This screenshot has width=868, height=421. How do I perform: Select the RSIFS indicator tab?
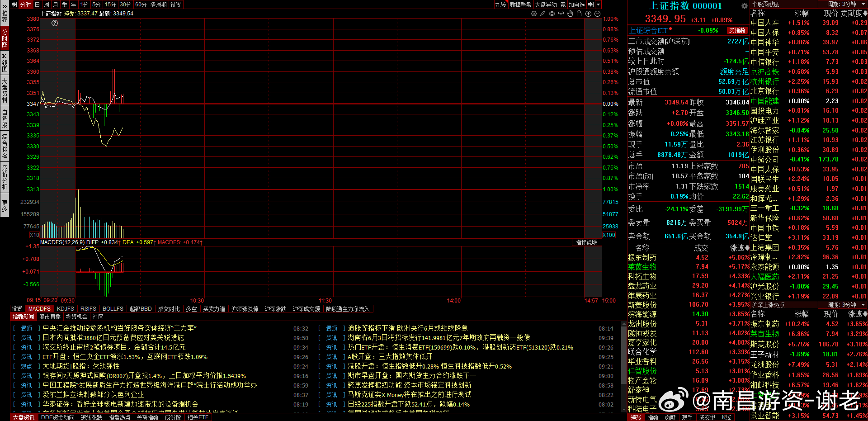pyautogui.click(x=88, y=309)
